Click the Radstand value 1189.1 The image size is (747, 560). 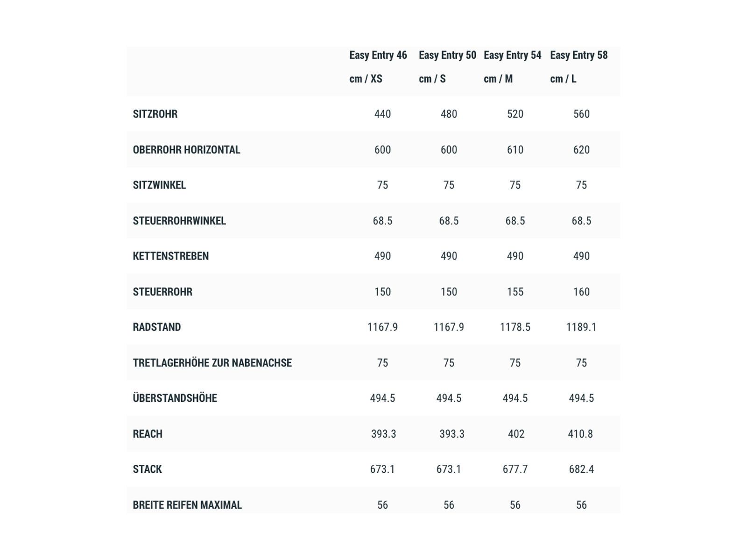click(581, 327)
